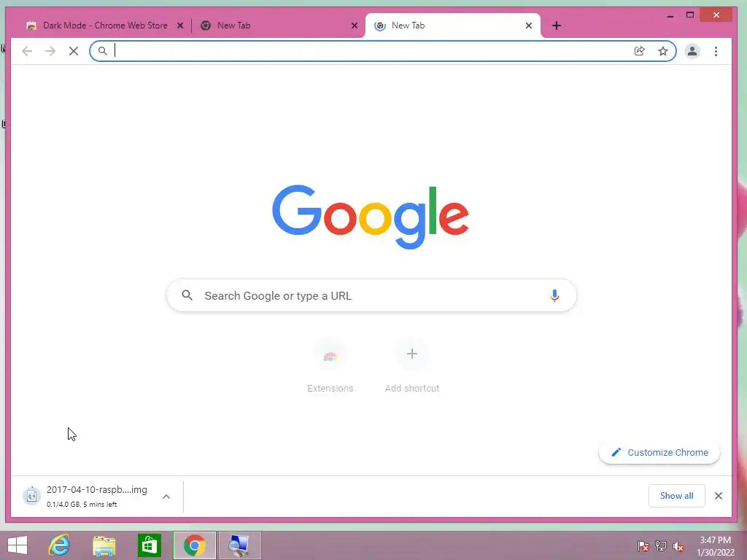Click the Chrome taskbar icon
747x560 pixels.
tap(194, 545)
